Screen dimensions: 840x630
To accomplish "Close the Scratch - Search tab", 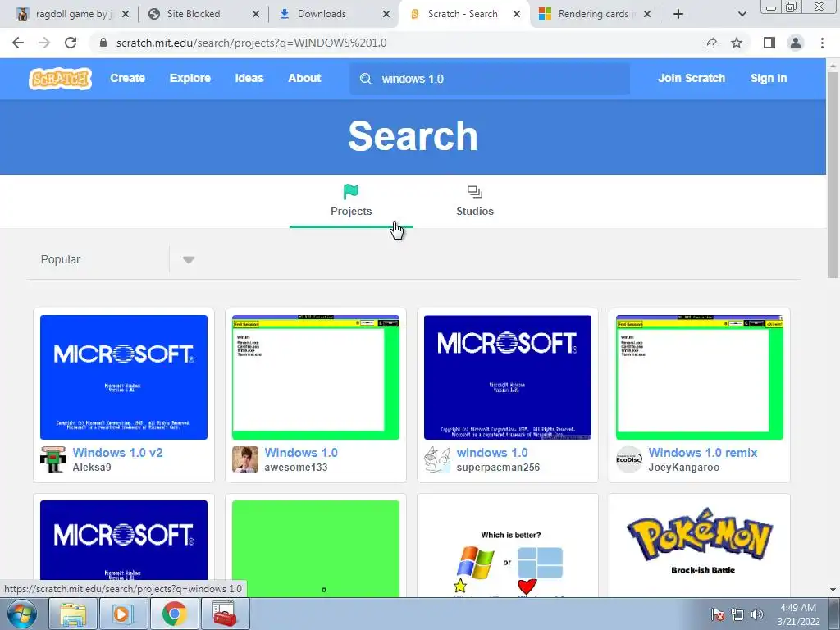I will (x=517, y=15).
